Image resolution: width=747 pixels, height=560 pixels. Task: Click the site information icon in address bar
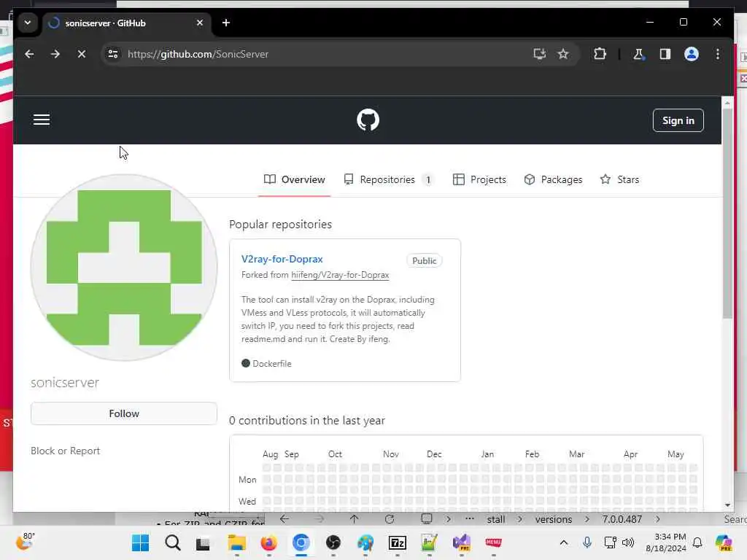(113, 54)
